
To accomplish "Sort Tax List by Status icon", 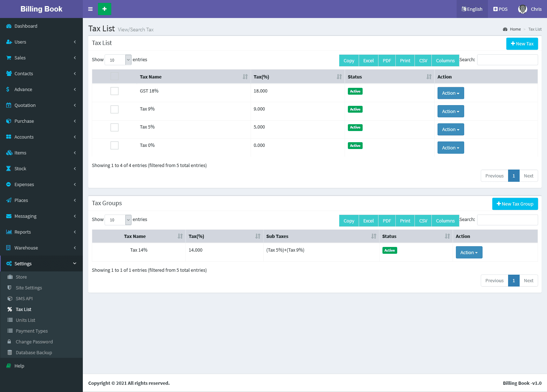I will (429, 77).
